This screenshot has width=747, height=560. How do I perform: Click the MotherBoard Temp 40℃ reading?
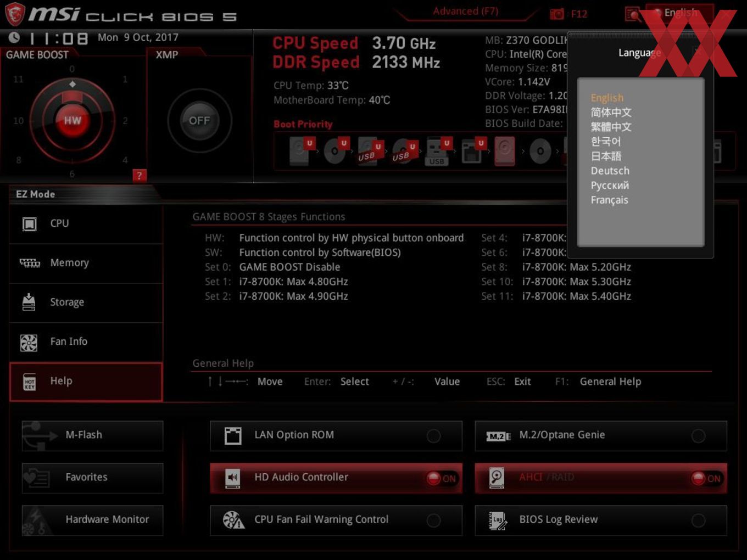click(332, 100)
